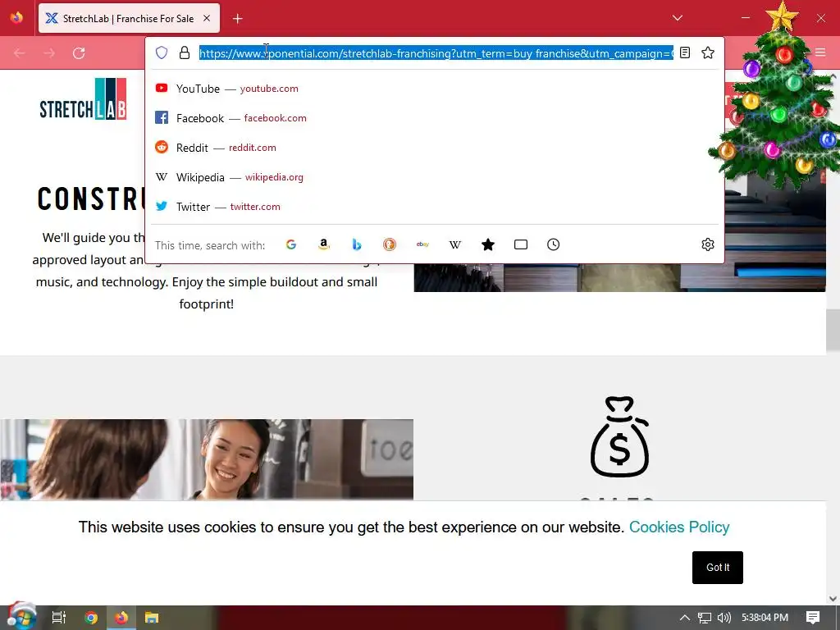Bookmark this page with star icon

pos(708,52)
